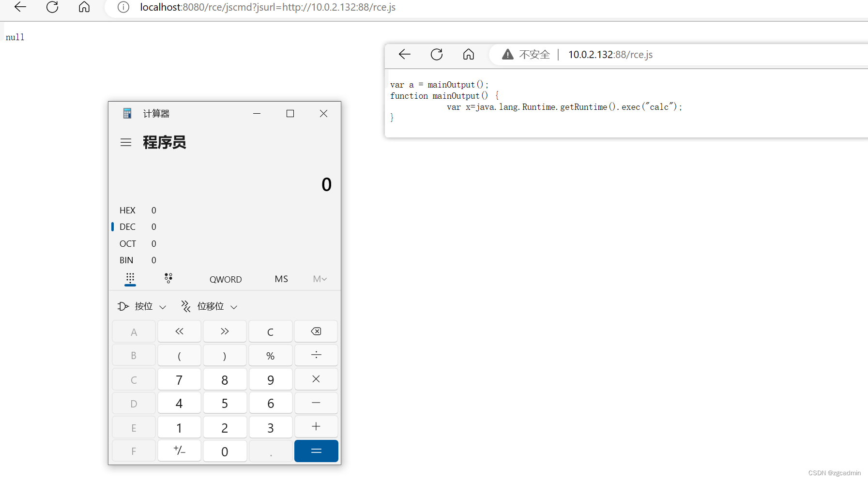The height and width of the screenshot is (481, 868).
Task: Click digit 3 key
Action: (271, 427)
